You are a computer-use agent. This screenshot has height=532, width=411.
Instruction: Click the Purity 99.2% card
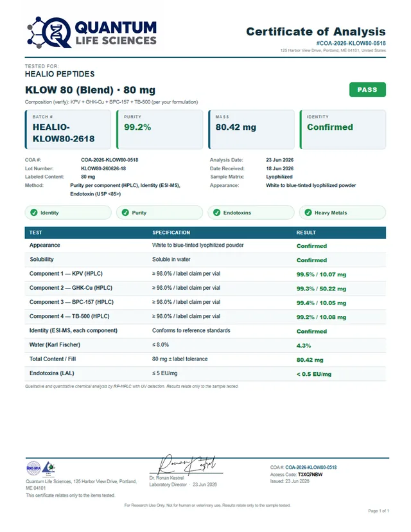point(159,129)
